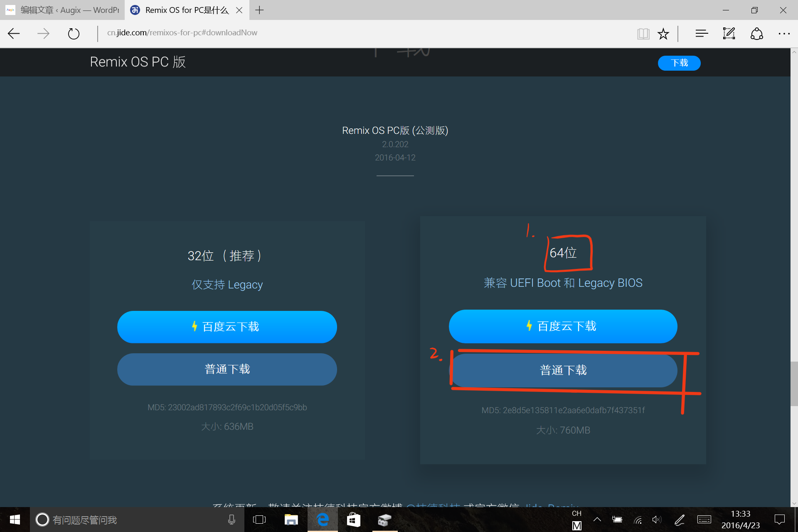
Task: Open Task View from taskbar
Action: click(x=259, y=520)
